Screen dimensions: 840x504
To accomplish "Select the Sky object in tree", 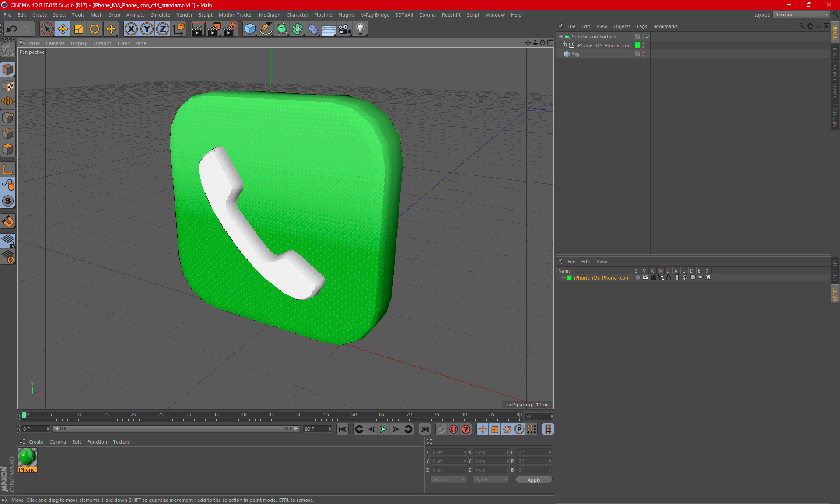I will point(575,54).
